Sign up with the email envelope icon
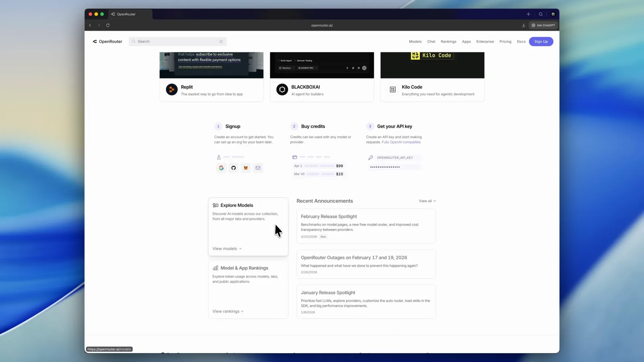This screenshot has height=362, width=644. click(258, 168)
